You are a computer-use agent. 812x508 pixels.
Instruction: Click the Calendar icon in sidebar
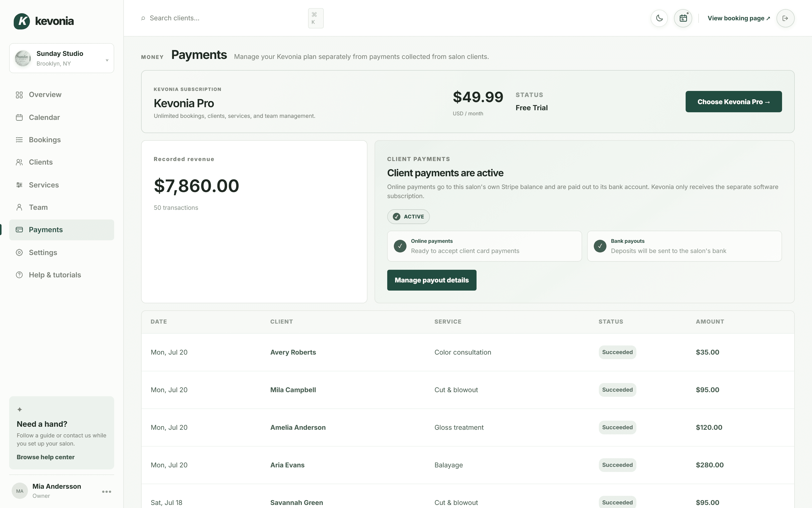pos(19,118)
